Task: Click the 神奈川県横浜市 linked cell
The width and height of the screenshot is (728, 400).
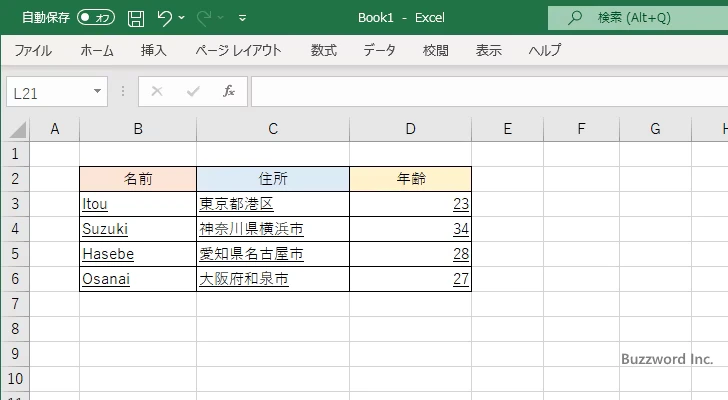Action: 251,229
